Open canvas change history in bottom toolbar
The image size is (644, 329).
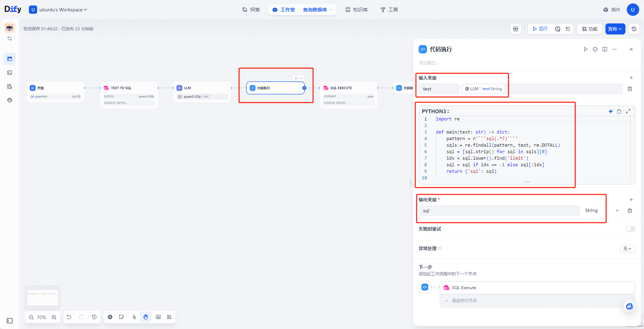94,317
